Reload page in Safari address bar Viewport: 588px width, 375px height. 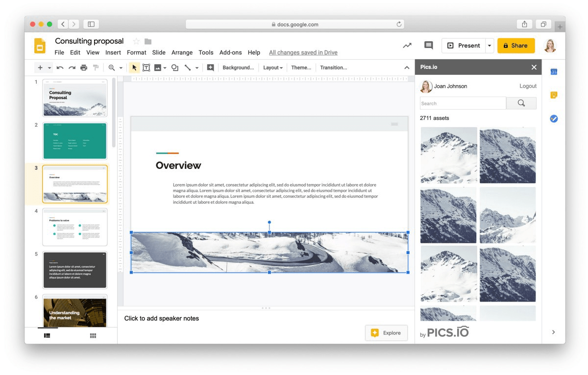point(399,24)
